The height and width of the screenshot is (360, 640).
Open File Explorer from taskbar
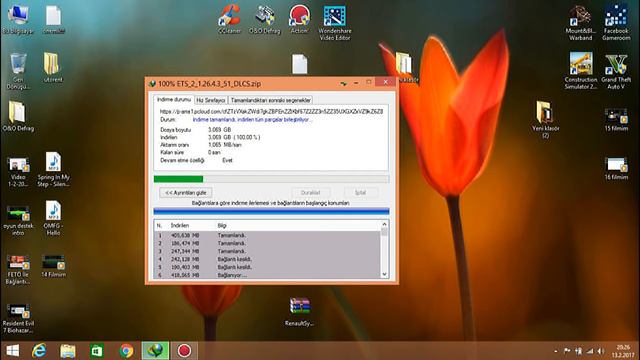tap(68, 351)
